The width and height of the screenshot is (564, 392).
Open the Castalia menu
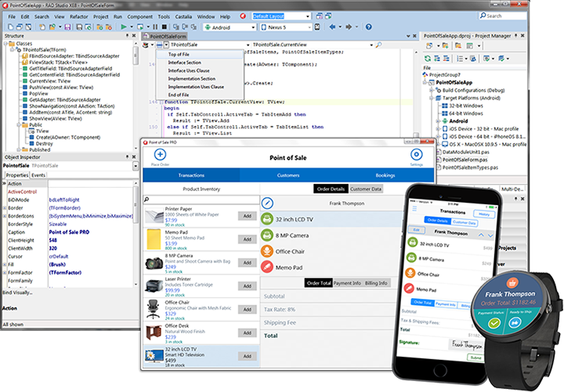pyautogui.click(x=183, y=16)
